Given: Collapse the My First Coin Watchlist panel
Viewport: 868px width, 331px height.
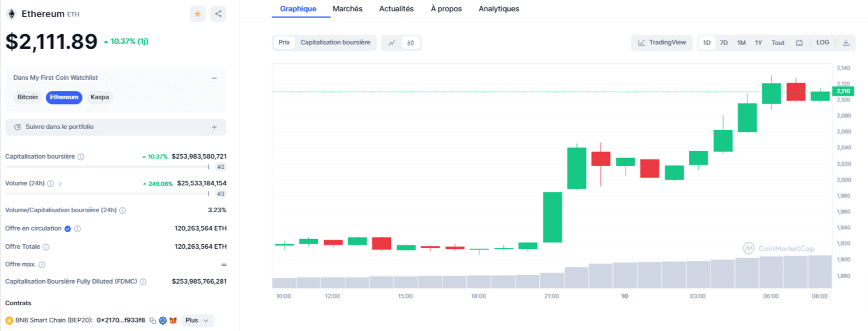Looking at the screenshot, I should pos(214,78).
